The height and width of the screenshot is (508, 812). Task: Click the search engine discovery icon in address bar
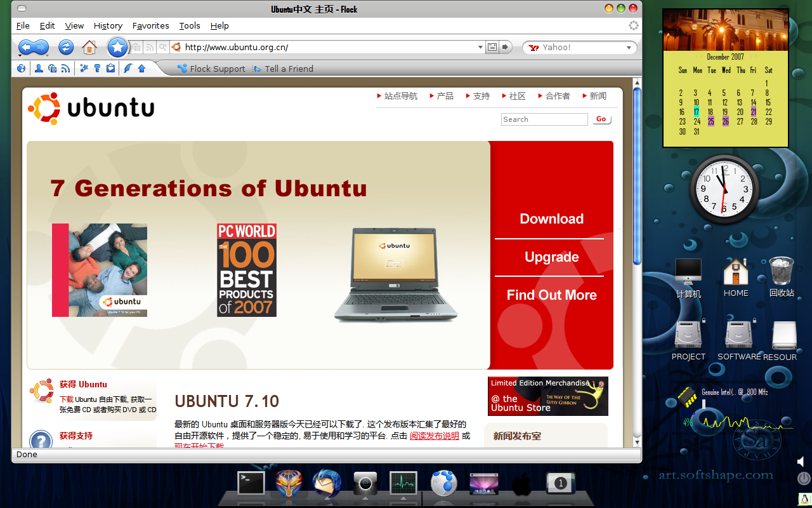click(163, 47)
